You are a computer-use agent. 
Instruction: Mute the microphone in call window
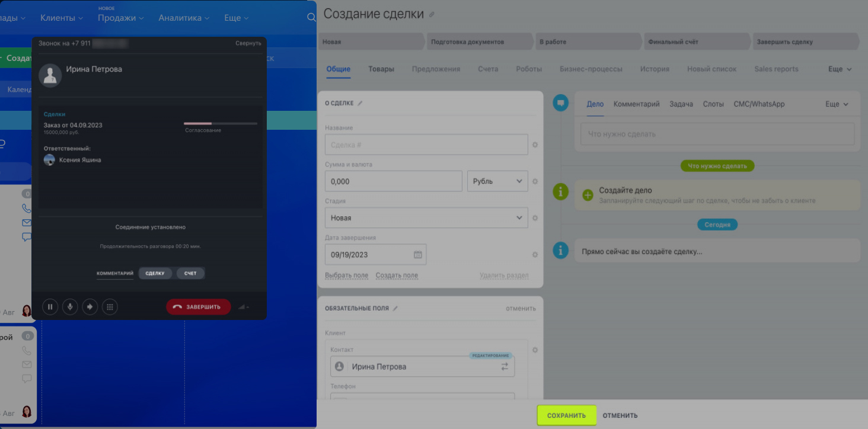click(x=70, y=307)
